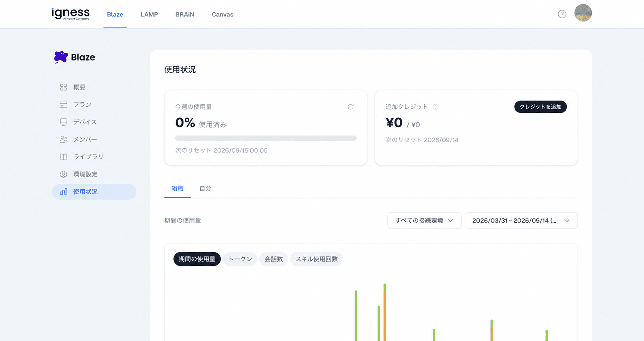Viewport: 644px width, 341px height.
Task: Click the weekly usage progress bar
Action: pos(266,138)
